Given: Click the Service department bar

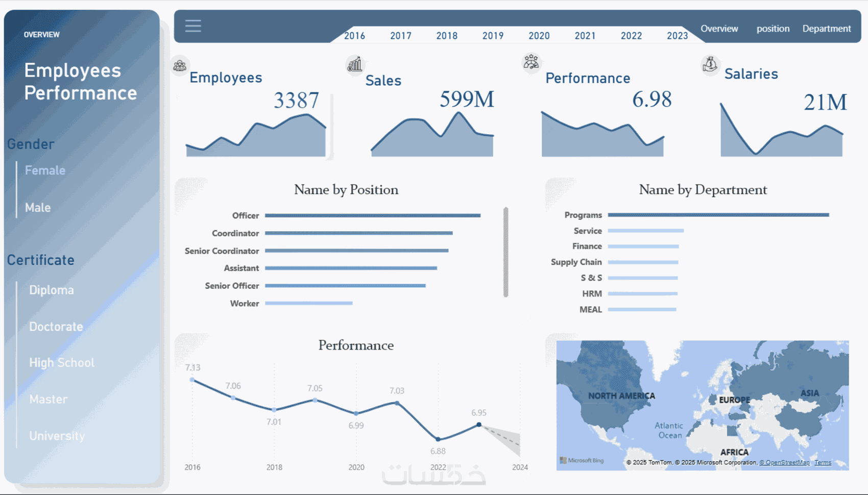Looking at the screenshot, I should click(x=646, y=231).
